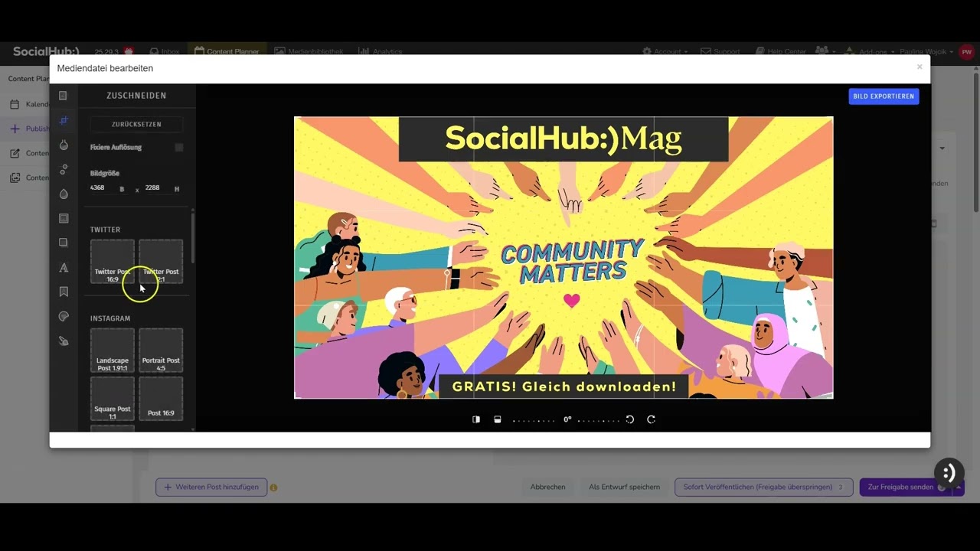This screenshot has width=980, height=551.
Task: Expand the Account dropdown in navbar
Action: point(665,51)
